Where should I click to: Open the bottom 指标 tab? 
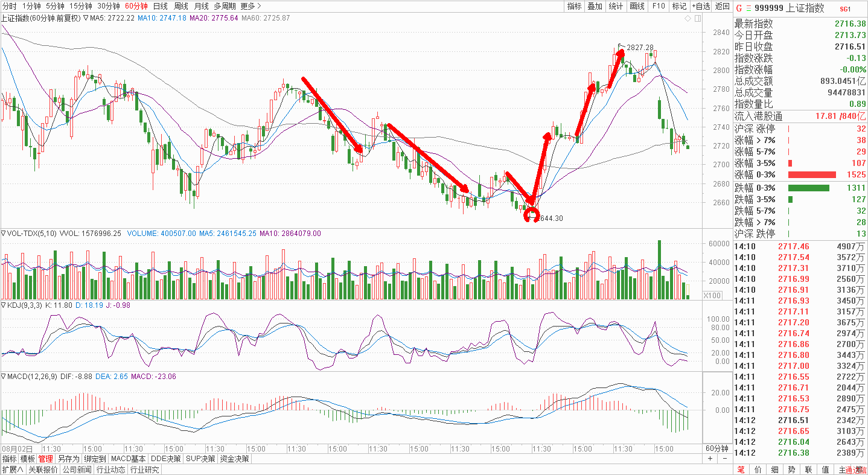coord(9,459)
